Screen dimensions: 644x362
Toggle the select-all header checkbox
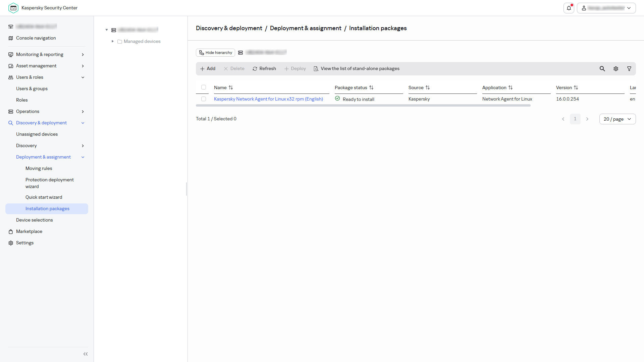click(x=204, y=87)
